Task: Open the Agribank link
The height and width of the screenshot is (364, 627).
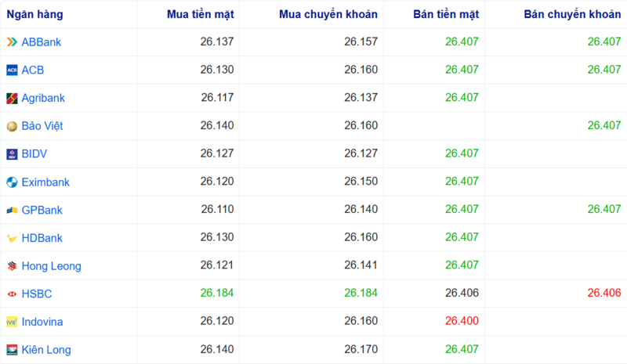Action: pyautogui.click(x=43, y=98)
